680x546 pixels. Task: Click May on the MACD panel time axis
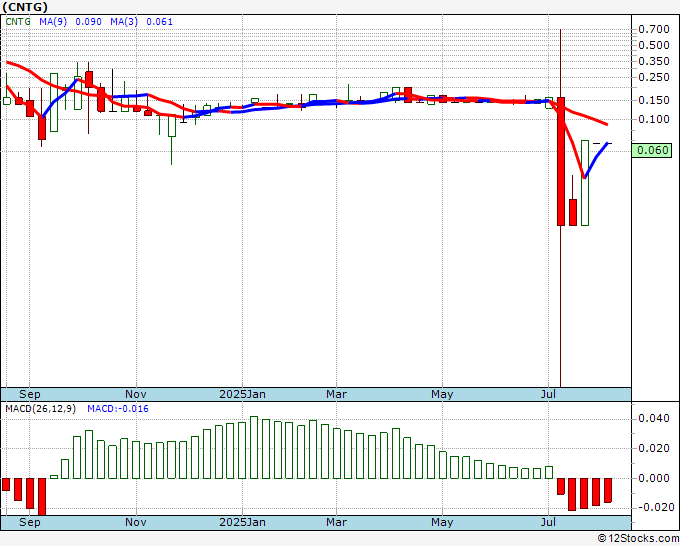[x=442, y=522]
